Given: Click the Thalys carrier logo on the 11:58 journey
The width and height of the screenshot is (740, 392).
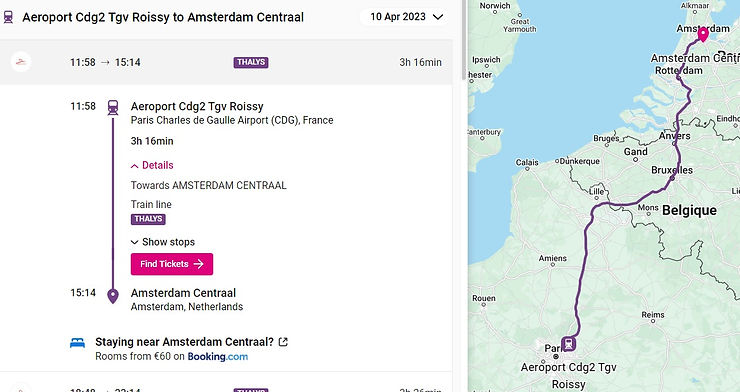Looking at the screenshot, I should pos(21,62).
